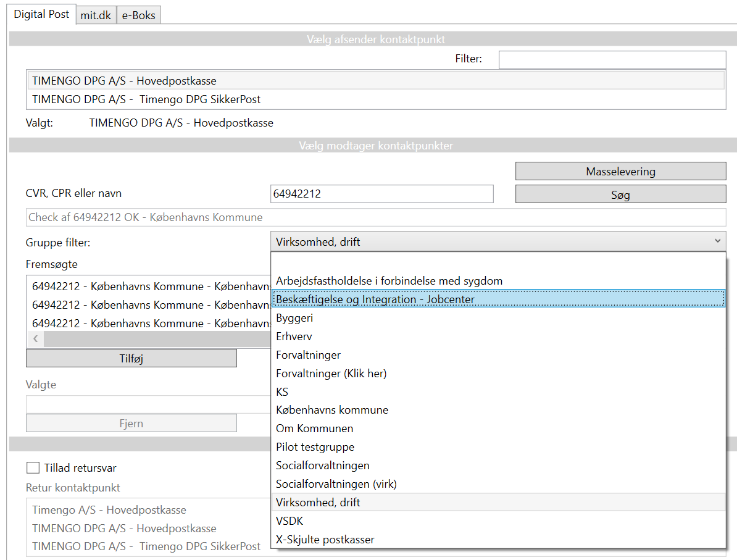This screenshot has height=560, width=737.
Task: Select the Hovedpostkasse sender row
Action: [124, 80]
